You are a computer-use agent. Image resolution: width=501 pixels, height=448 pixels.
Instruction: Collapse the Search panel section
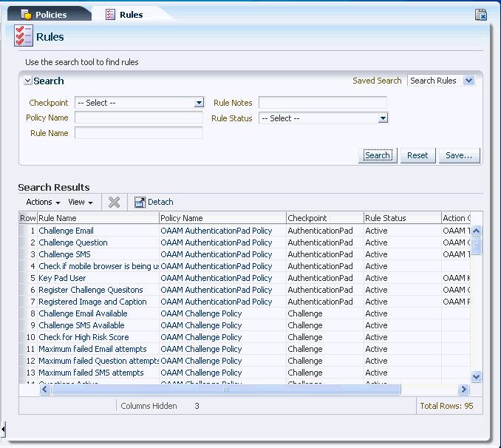point(28,81)
